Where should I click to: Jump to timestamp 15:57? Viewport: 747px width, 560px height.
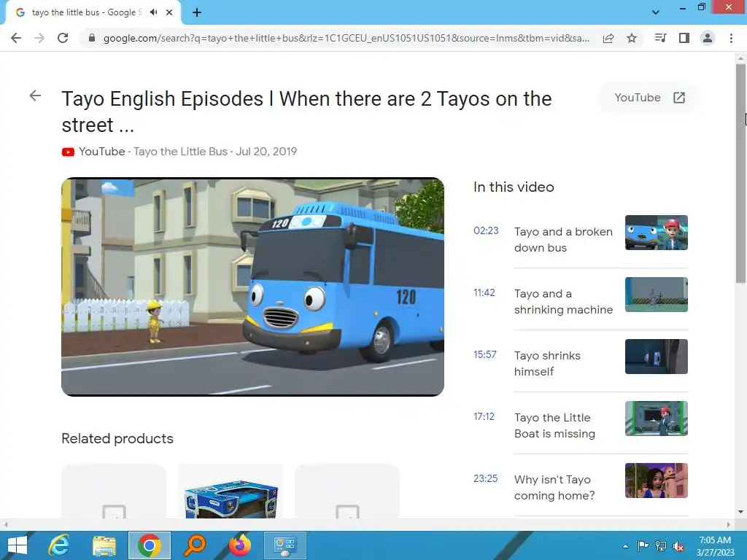[x=485, y=354]
